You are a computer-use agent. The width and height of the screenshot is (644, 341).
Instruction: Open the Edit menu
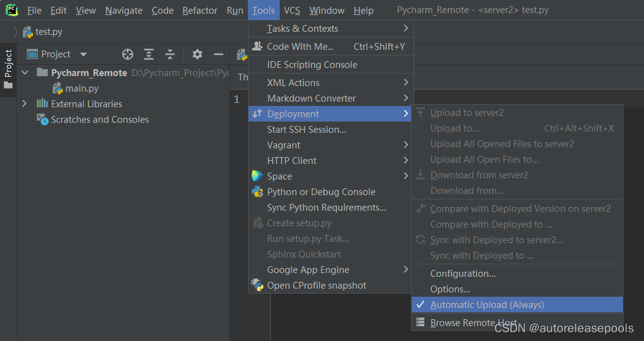click(x=59, y=10)
